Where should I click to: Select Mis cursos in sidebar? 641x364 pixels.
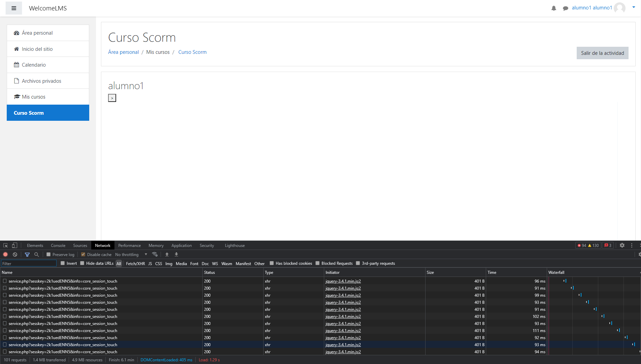pos(48,97)
